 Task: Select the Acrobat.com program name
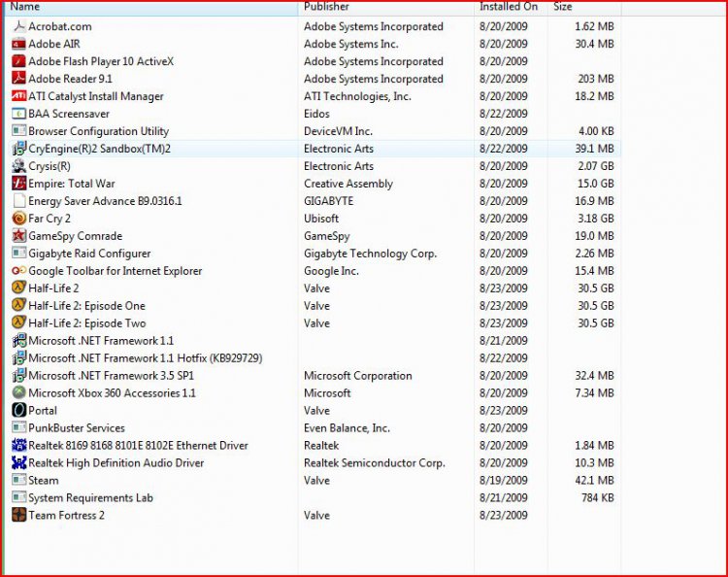point(60,26)
